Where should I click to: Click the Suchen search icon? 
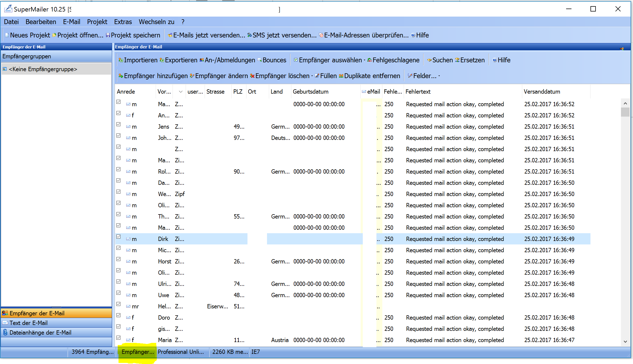[429, 60]
